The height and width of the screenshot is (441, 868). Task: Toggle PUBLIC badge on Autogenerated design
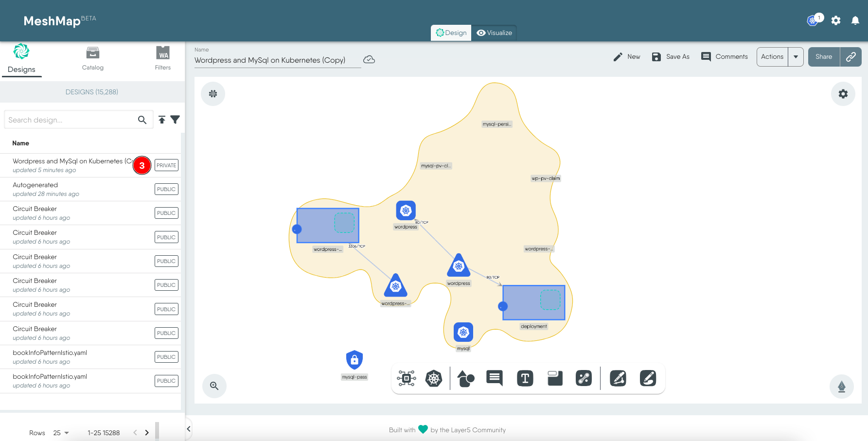point(166,189)
